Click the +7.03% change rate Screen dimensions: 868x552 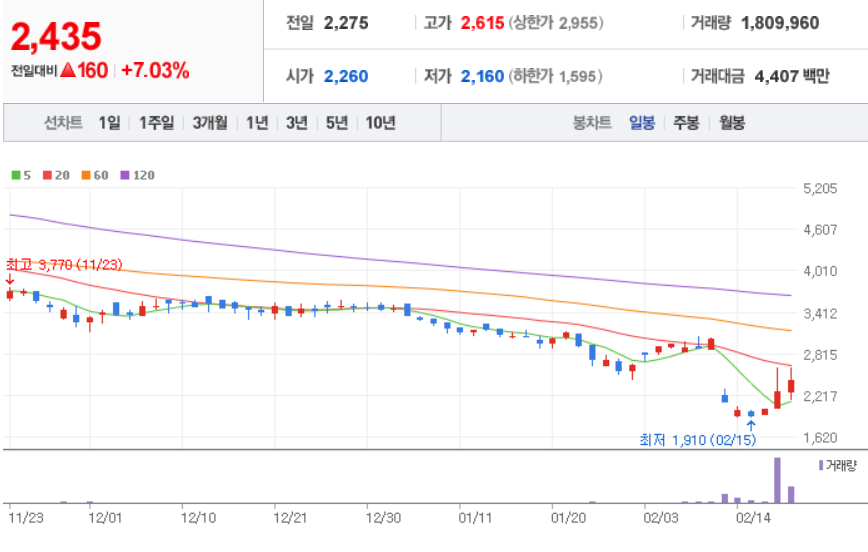(155, 70)
